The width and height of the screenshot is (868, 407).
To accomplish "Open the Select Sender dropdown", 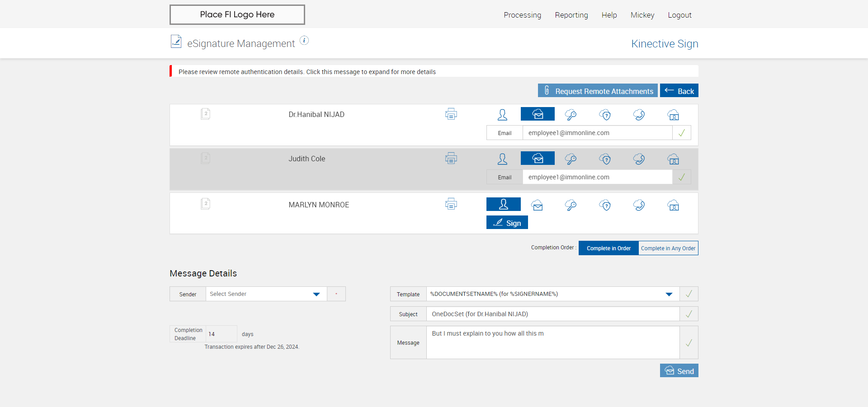I will (x=316, y=294).
